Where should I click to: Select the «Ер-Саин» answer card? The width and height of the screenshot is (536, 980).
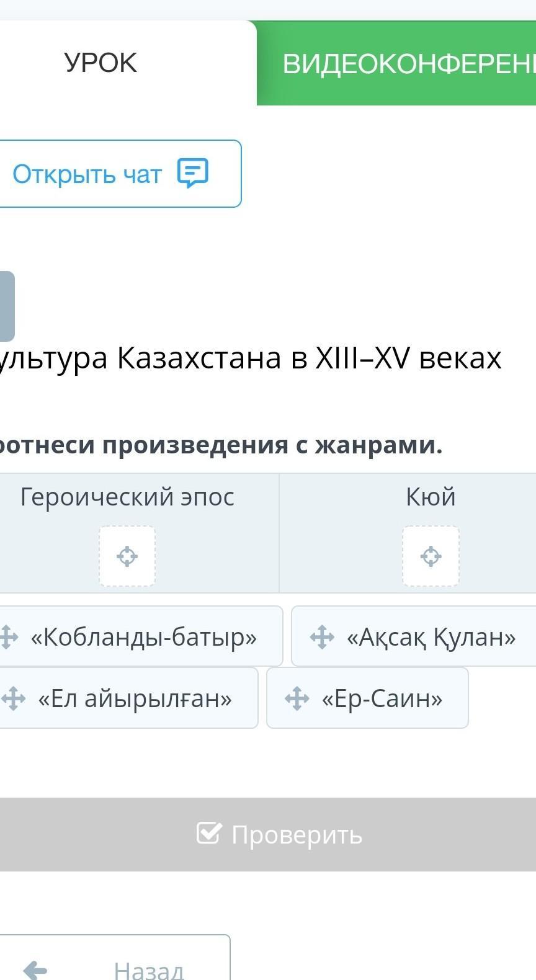(367, 698)
